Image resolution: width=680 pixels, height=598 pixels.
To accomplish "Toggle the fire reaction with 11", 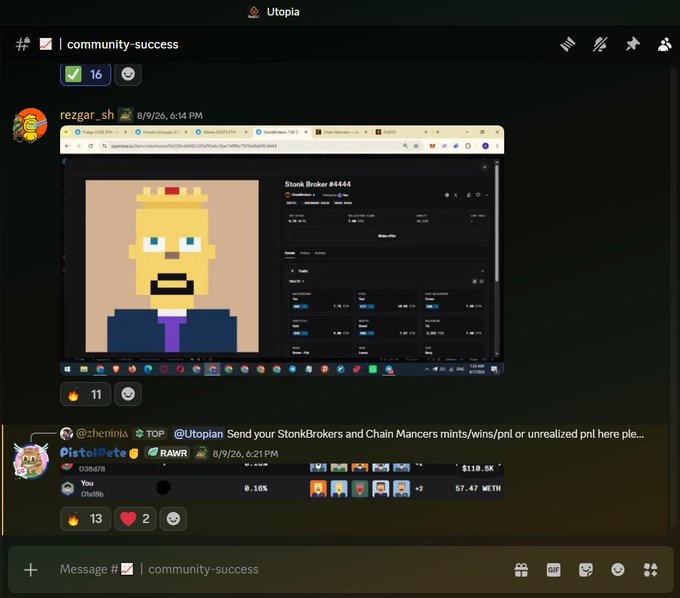I will pyautogui.click(x=85, y=394).
